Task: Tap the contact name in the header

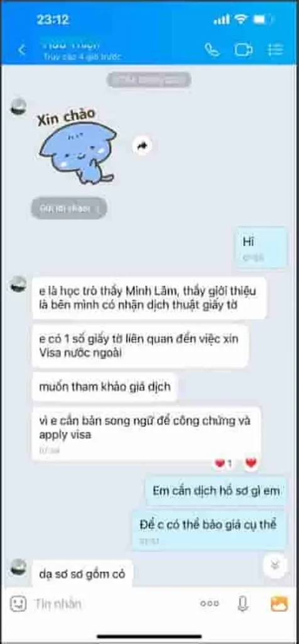Action: pyautogui.click(x=70, y=45)
